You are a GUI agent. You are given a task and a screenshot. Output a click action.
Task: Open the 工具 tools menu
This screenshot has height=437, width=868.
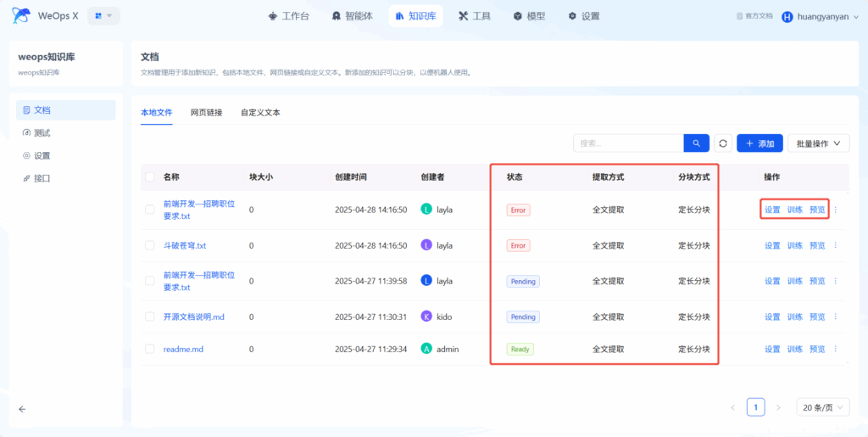pyautogui.click(x=475, y=16)
